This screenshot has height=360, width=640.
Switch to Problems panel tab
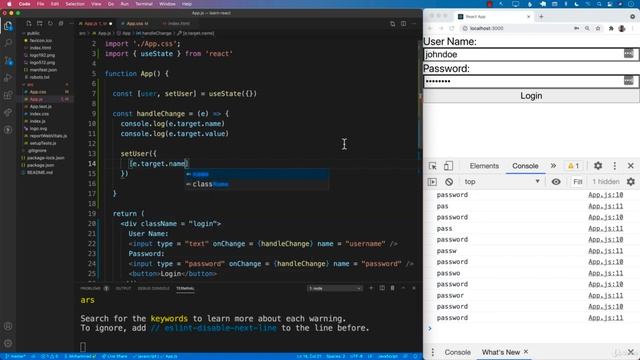[90, 289]
